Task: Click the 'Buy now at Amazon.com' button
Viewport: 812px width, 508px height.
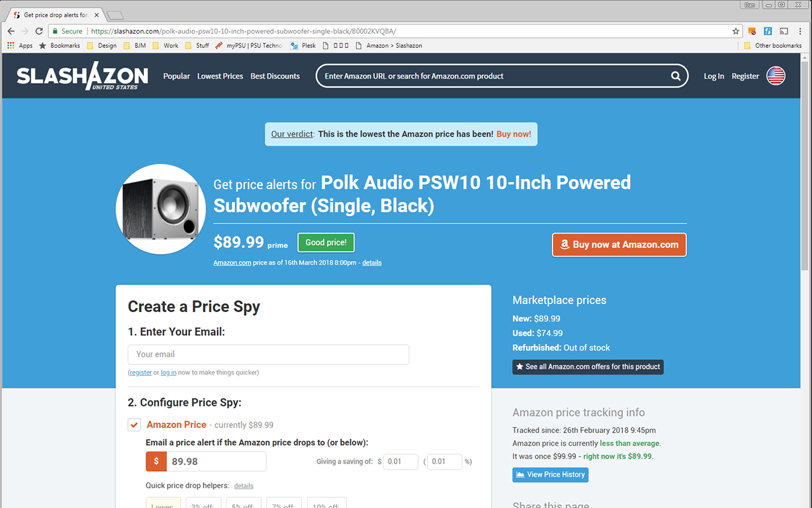Action: [619, 244]
